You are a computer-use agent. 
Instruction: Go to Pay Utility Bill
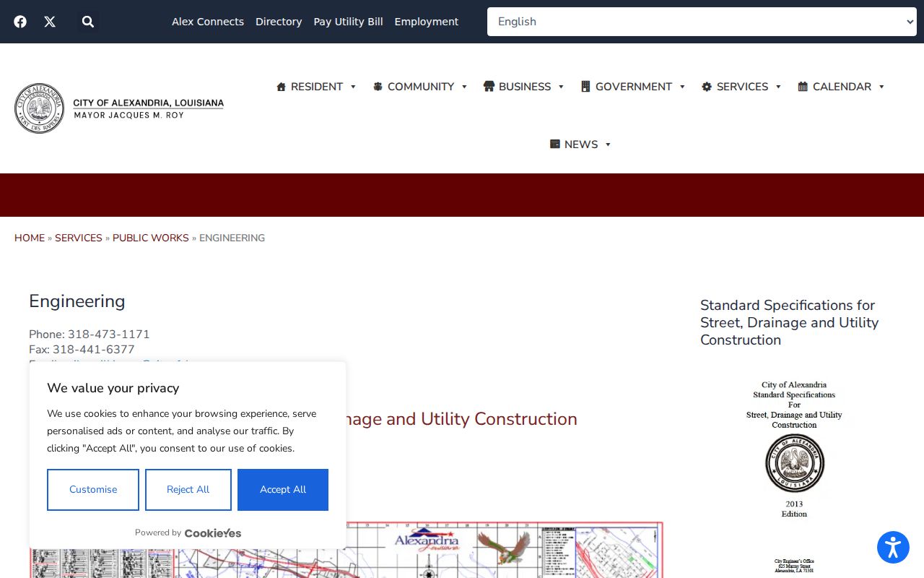click(348, 22)
